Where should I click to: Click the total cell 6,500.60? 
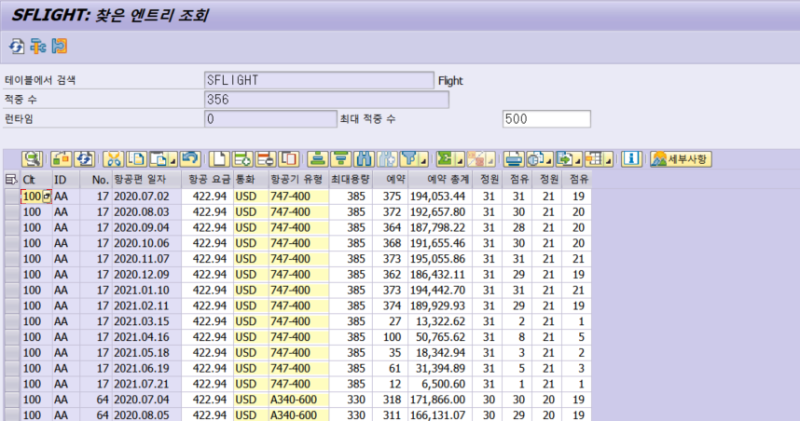pos(440,384)
